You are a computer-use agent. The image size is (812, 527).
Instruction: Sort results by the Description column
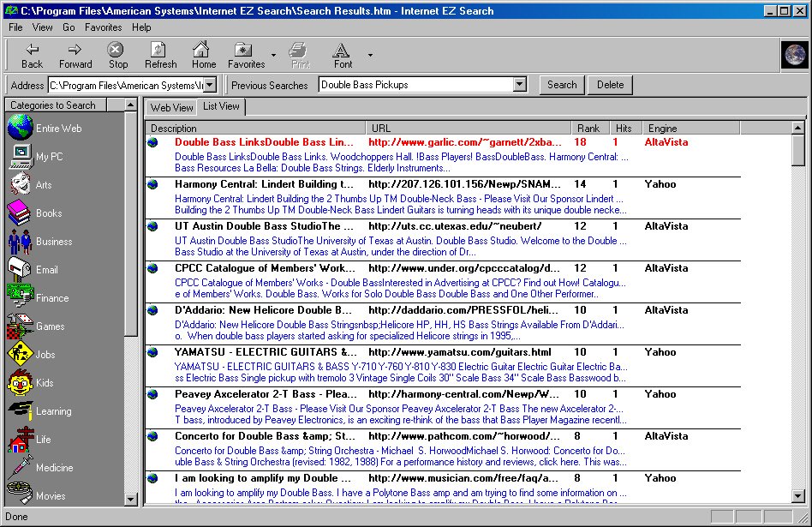point(255,128)
